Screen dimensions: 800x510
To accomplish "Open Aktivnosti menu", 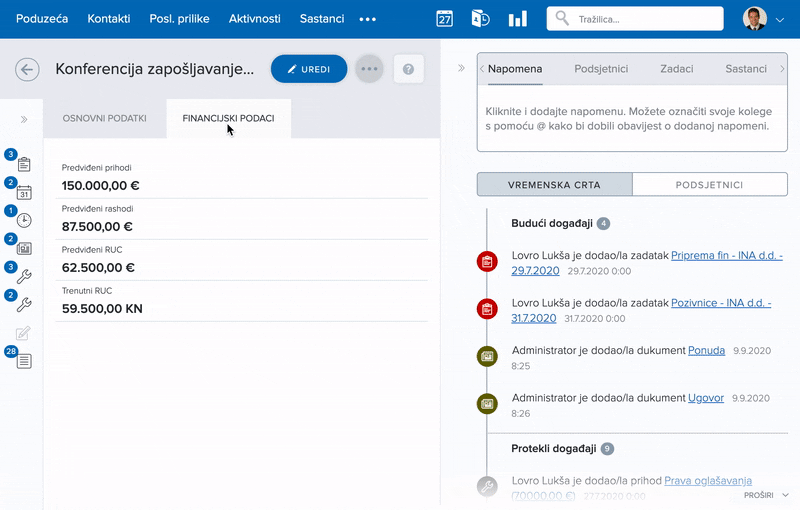I will pos(255,19).
